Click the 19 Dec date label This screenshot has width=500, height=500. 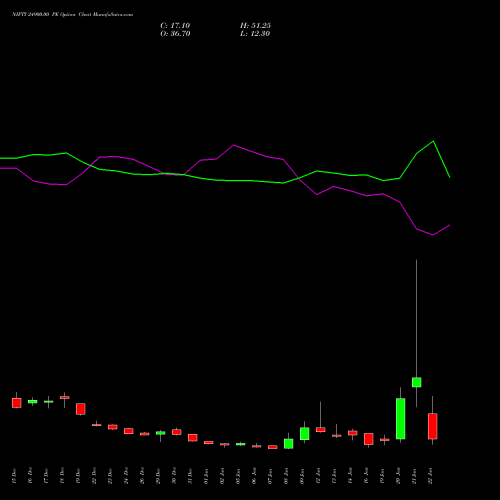(x=78, y=476)
